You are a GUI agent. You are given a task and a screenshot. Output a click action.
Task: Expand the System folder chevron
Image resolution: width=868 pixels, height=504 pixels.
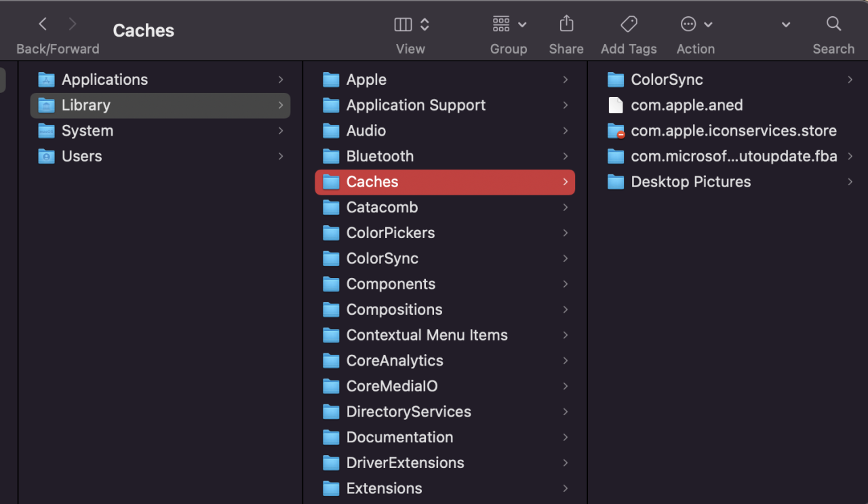(x=281, y=130)
